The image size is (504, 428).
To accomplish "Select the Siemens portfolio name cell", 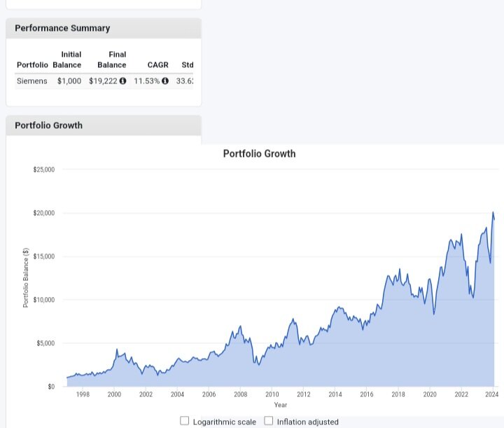I will [32, 81].
